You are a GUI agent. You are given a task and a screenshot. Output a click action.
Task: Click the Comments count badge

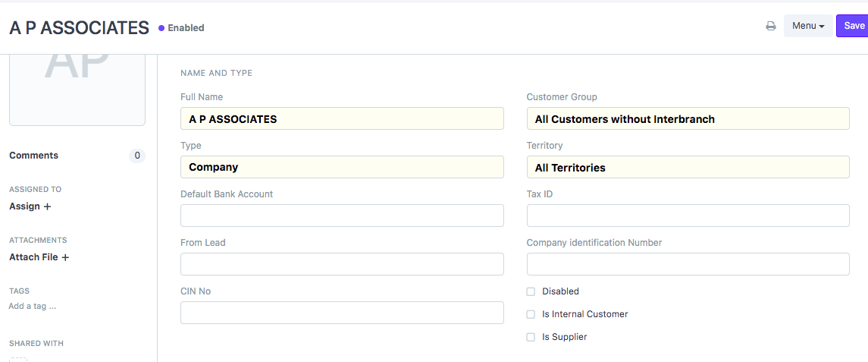[x=136, y=156]
